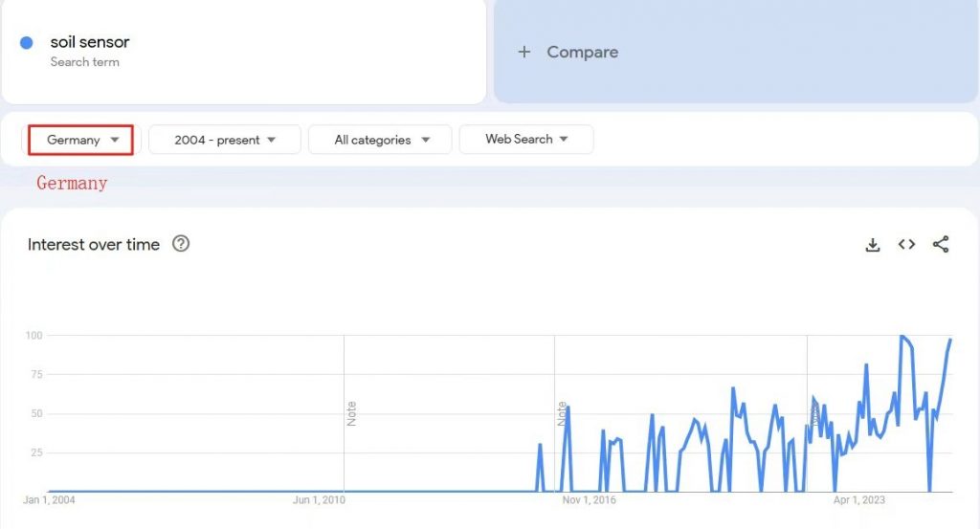
Task: Open the Web Search type dropdown
Action: [526, 139]
